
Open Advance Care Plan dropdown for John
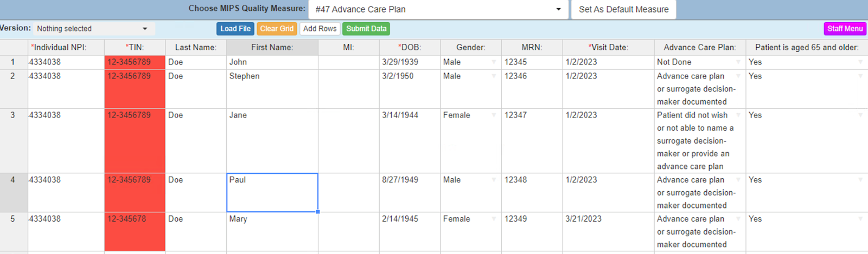click(738, 62)
